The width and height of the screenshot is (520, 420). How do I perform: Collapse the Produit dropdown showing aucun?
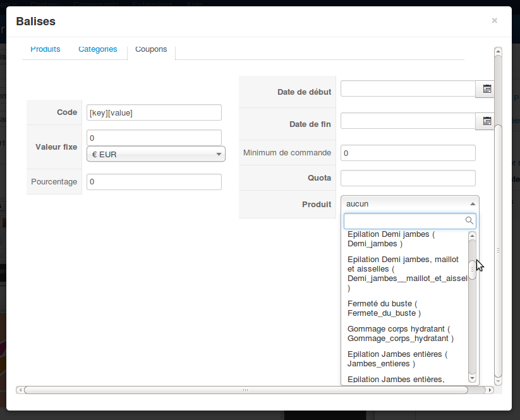[x=409, y=204]
